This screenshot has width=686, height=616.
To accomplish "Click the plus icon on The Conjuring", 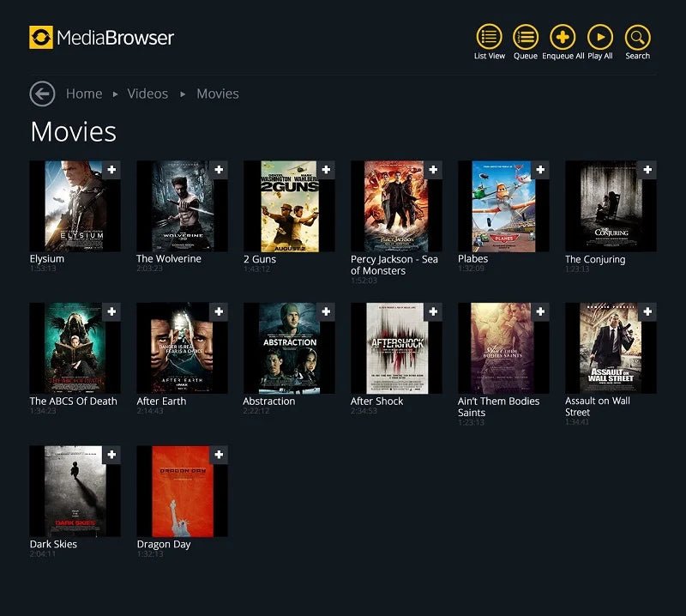I will click(647, 169).
